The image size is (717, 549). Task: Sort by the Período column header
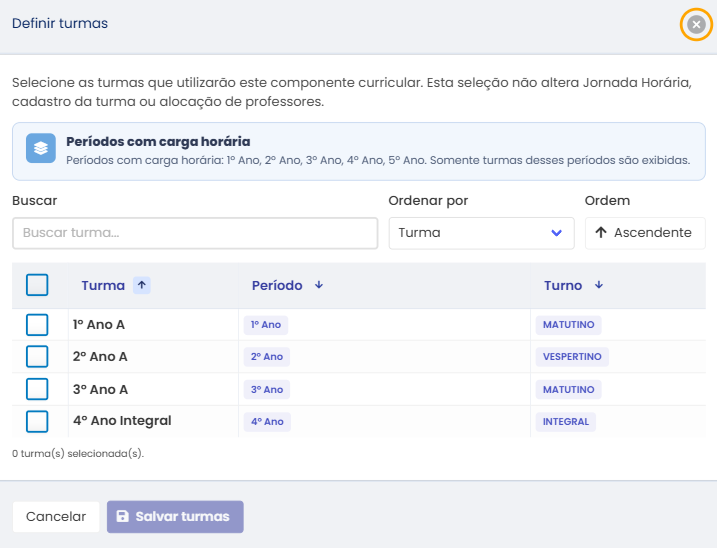point(277,286)
